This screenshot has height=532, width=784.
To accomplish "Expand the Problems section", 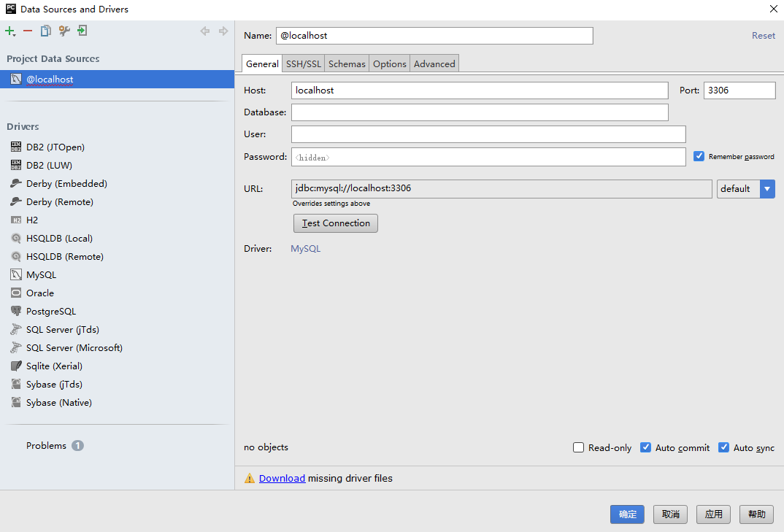I will tap(47, 446).
